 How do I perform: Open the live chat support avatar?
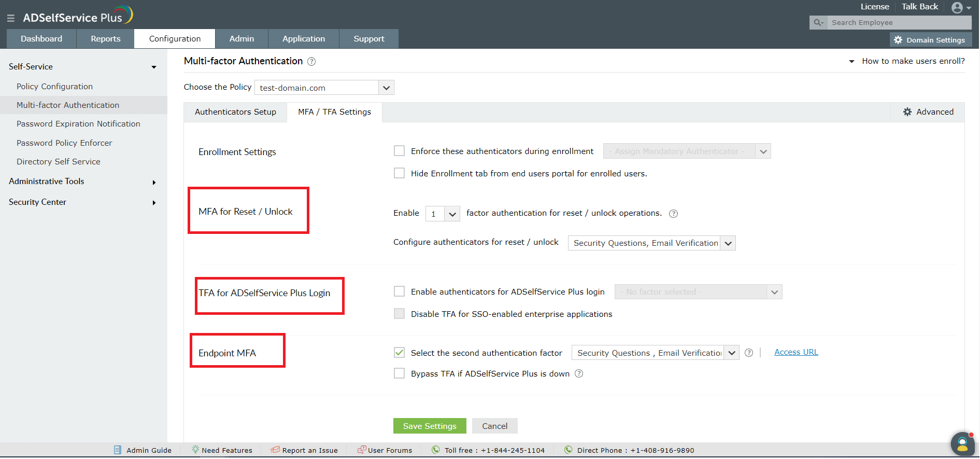coord(962,444)
